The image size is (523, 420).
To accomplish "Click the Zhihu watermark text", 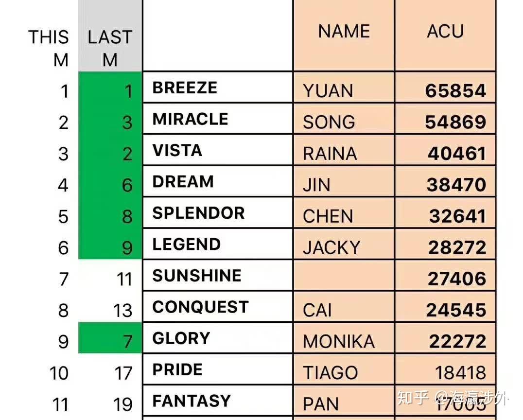I will tap(453, 399).
